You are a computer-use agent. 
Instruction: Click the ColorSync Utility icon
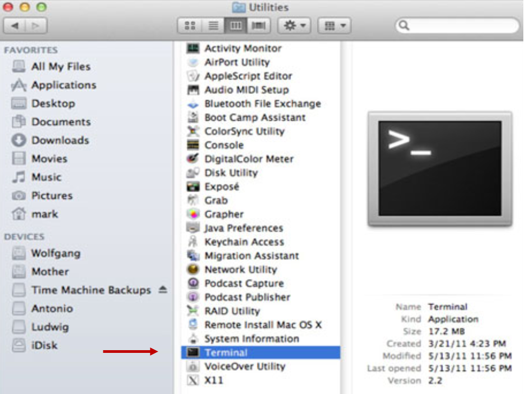193,131
